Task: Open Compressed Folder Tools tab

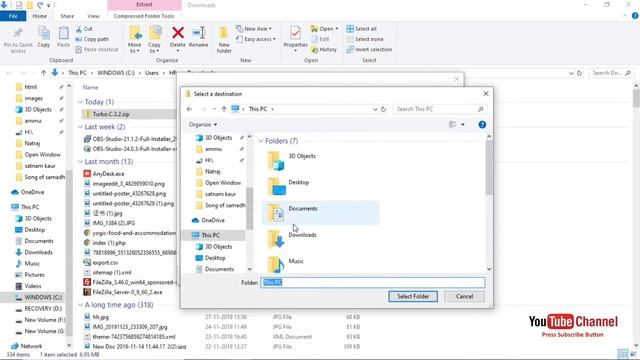Action: click(x=144, y=16)
